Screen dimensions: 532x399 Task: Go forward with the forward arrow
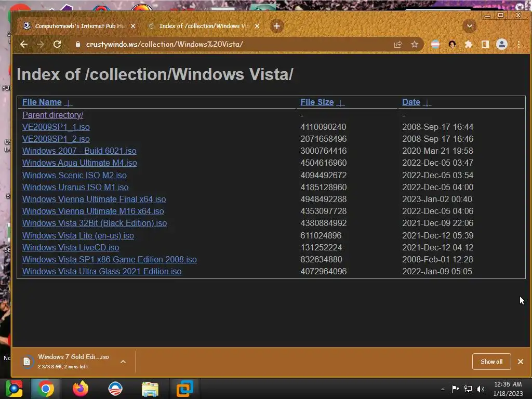(41, 44)
